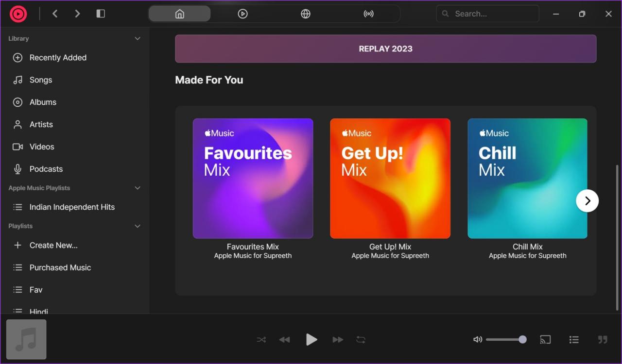Screen dimensions: 622x364
Task: Open the Radio broadcast tab
Action: (x=369, y=14)
